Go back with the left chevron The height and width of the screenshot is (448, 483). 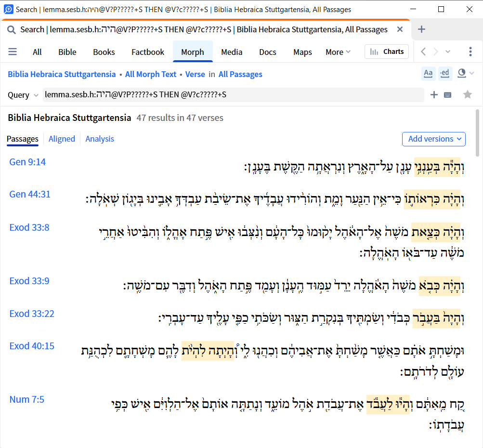click(424, 52)
